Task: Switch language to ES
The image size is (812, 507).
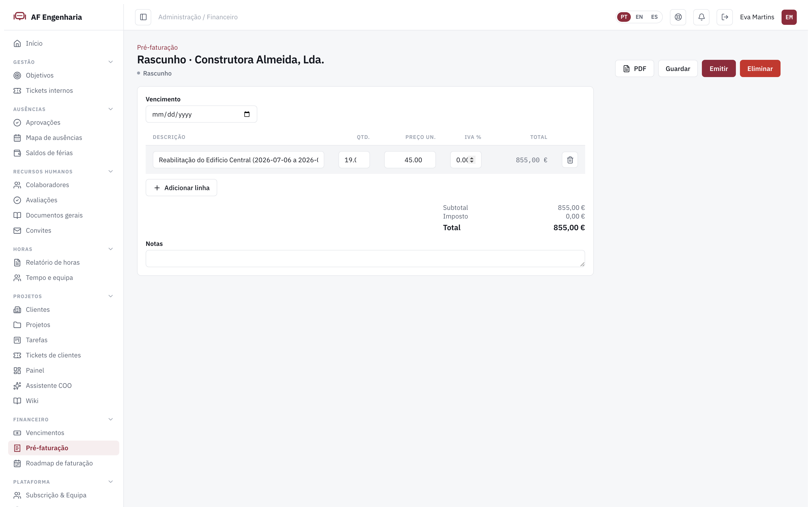Action: tap(654, 17)
